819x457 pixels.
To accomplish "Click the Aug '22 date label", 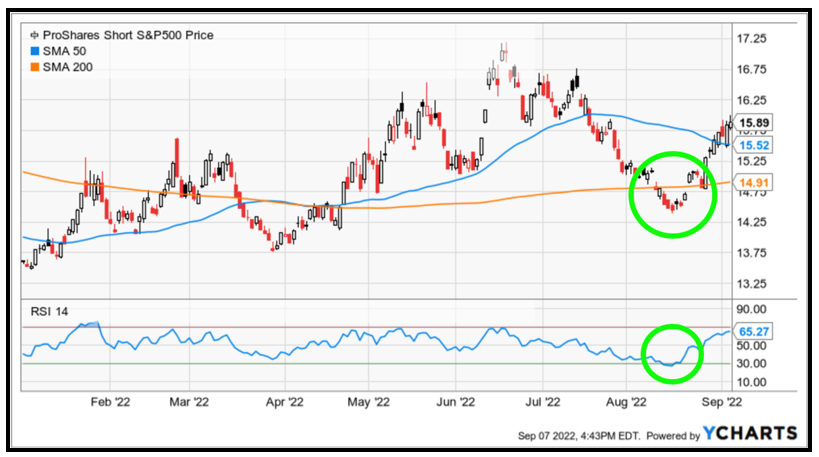I will pyautogui.click(x=627, y=402).
